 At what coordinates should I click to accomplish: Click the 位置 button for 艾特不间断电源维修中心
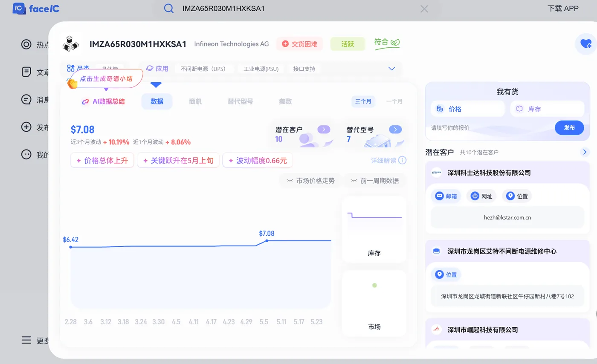[446, 274]
